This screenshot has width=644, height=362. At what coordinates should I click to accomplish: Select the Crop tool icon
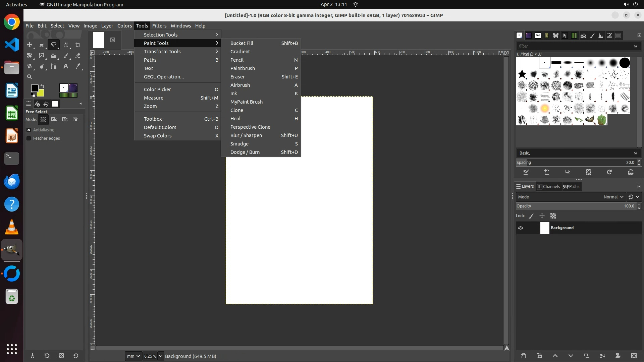(78, 45)
